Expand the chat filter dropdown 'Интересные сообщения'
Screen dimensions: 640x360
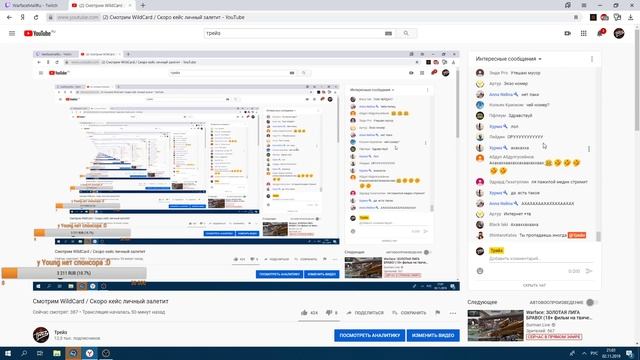[509, 59]
